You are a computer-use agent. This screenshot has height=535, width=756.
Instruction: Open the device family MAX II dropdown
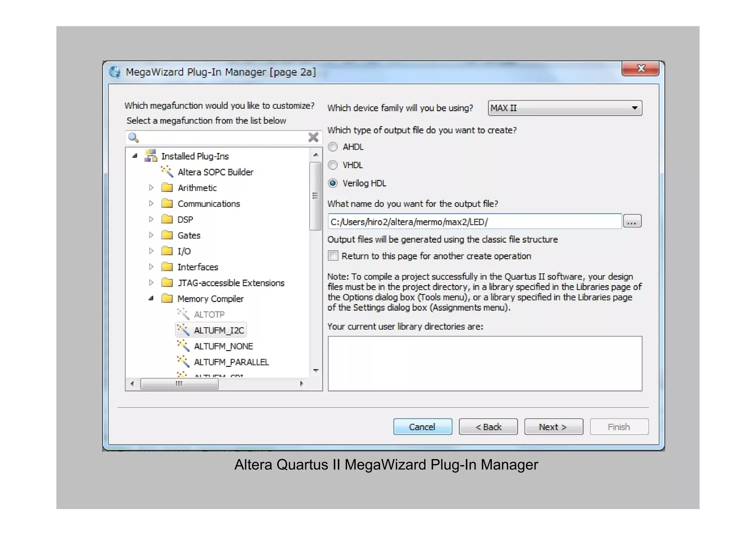point(565,108)
